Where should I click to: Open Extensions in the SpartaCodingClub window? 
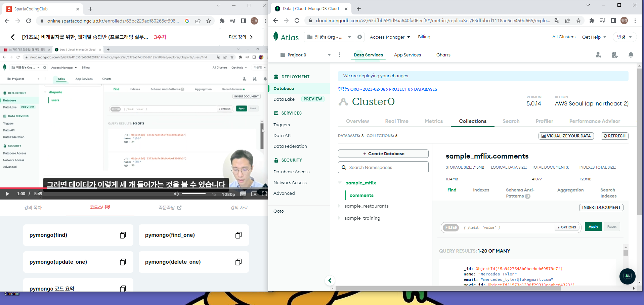[222, 21]
